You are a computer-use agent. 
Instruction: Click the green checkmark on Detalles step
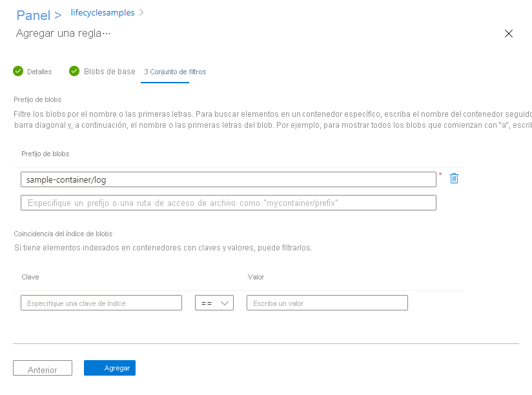click(x=18, y=71)
